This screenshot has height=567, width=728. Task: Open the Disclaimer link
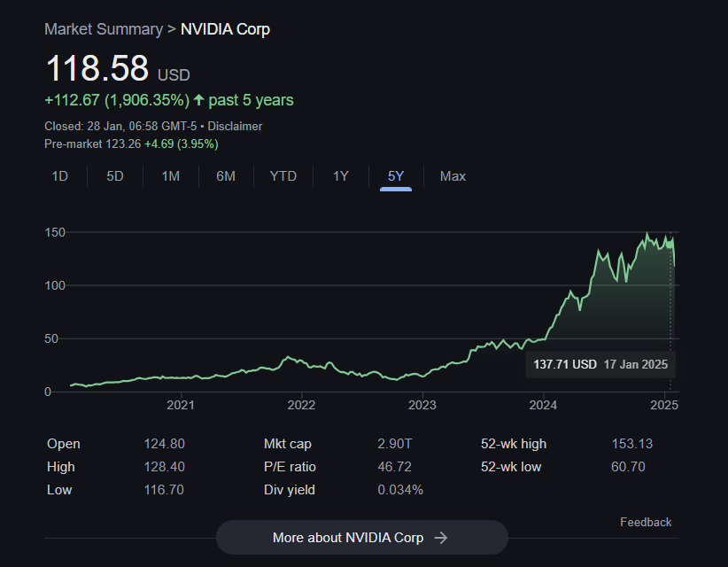(x=235, y=127)
